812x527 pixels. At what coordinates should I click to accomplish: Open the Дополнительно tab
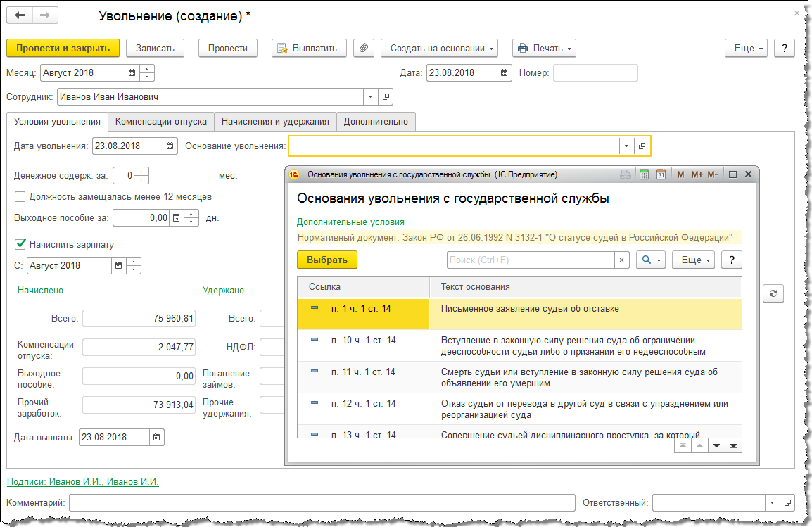pyautogui.click(x=376, y=122)
